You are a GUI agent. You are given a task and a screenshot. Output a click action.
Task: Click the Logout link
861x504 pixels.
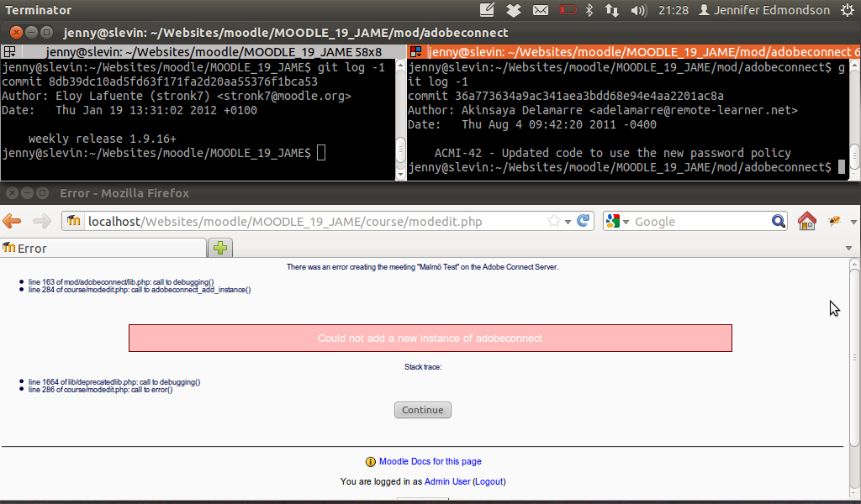click(489, 481)
